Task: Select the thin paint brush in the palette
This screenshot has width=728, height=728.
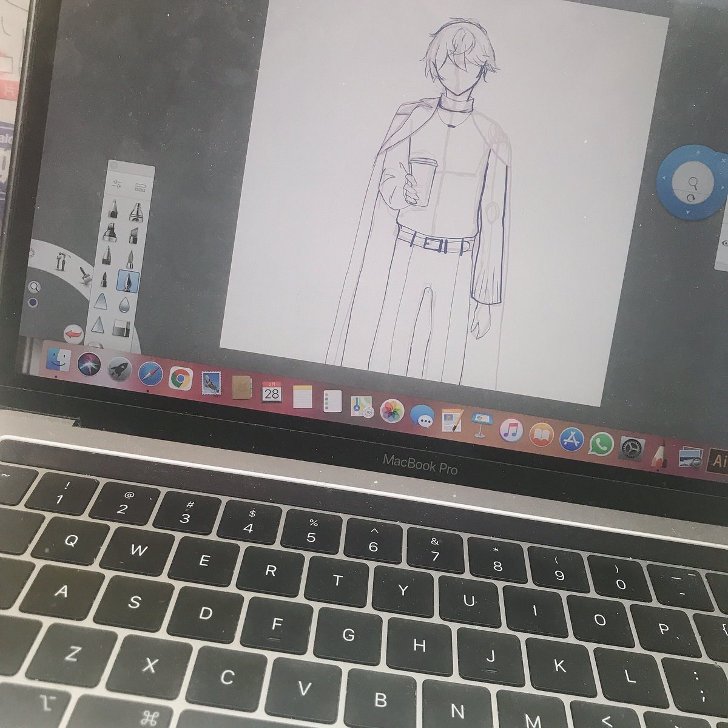Action: click(x=132, y=258)
